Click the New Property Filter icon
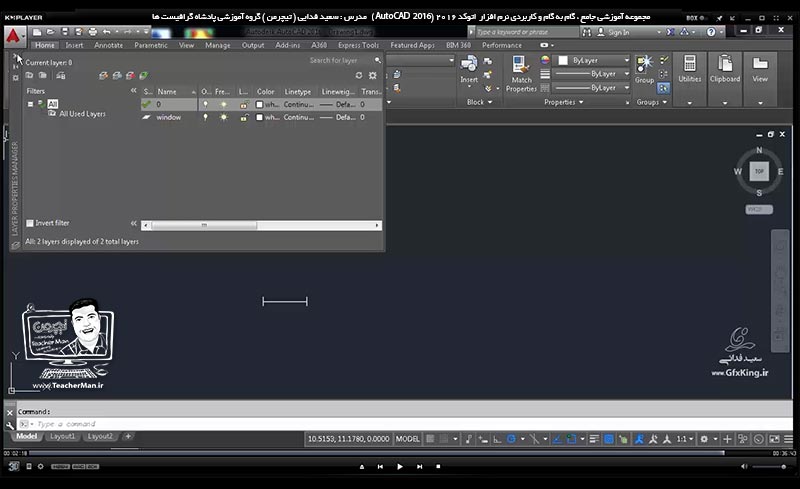Viewport: 800px width, 489px height. point(29,76)
